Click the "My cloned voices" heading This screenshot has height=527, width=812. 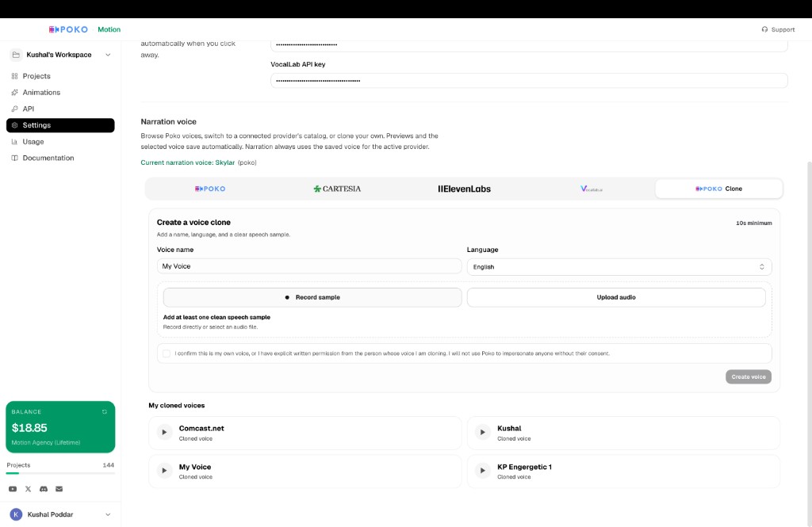177,405
